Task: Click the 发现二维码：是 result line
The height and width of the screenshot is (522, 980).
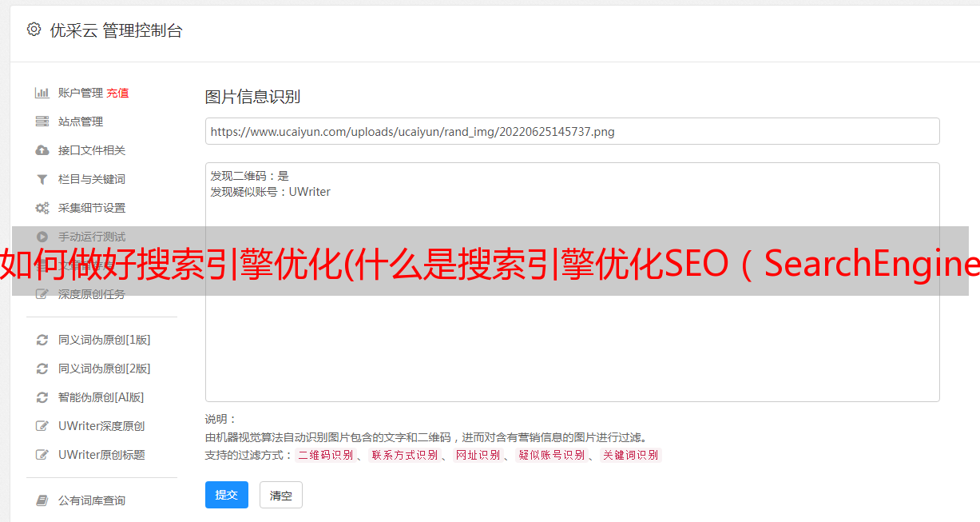Action: pyautogui.click(x=250, y=176)
